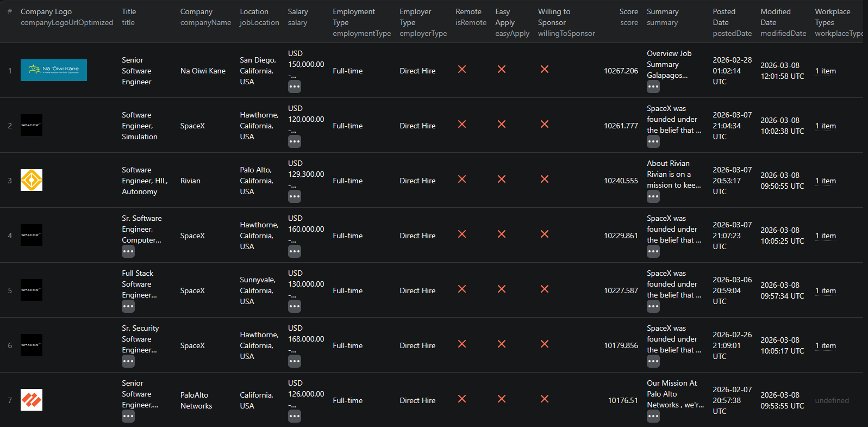This screenshot has width=868, height=427.
Task: Expand the Palo Alto Networks summary ellipsis
Action: click(x=653, y=416)
